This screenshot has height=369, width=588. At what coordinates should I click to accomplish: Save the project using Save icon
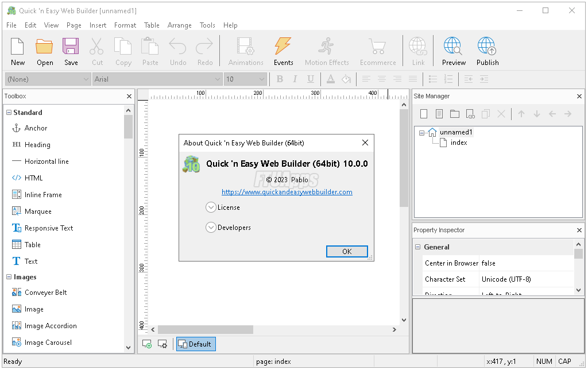coord(71,51)
